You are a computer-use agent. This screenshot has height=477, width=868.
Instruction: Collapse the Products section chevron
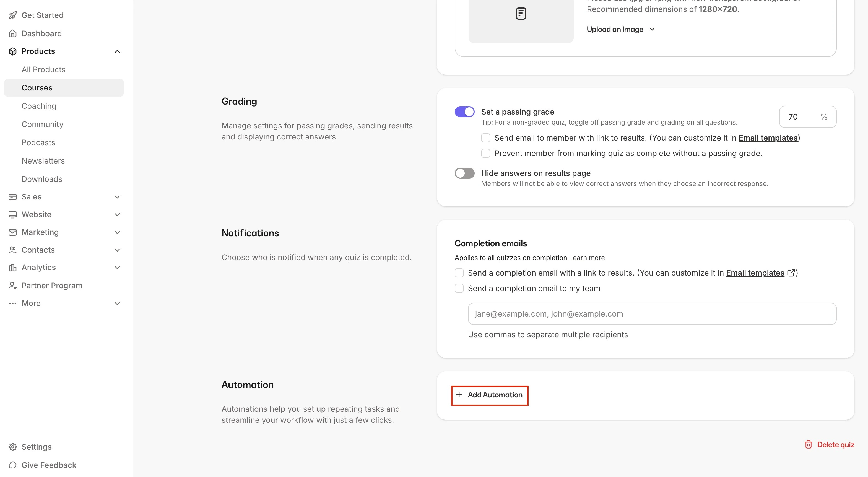[x=117, y=51]
